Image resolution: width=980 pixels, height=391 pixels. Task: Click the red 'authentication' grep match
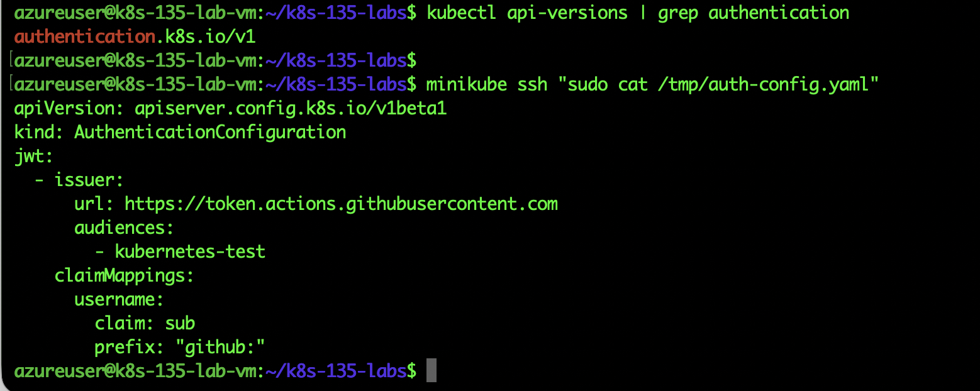tap(84, 36)
